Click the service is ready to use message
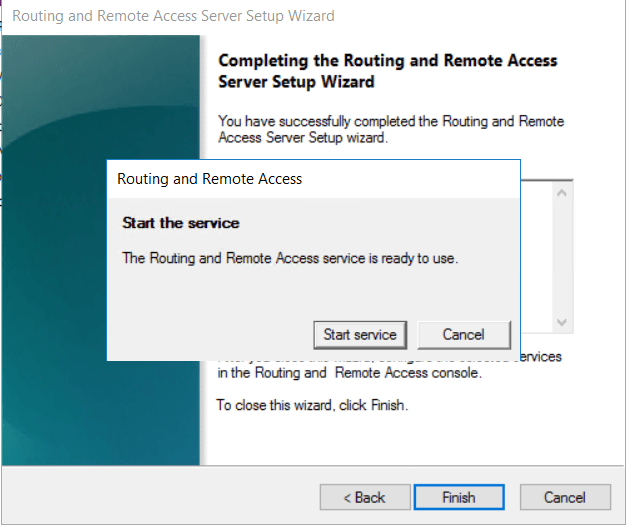Viewport: 628px width, 529px height. tap(290, 258)
